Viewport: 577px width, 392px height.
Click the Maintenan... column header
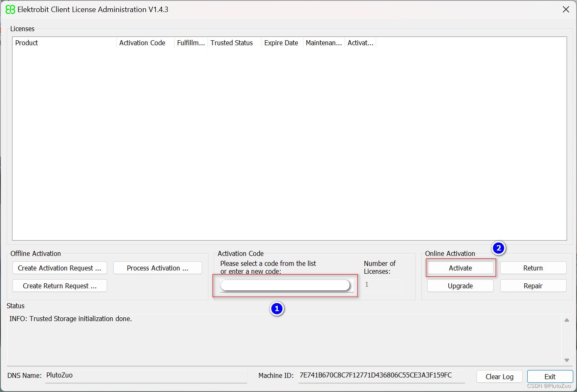(x=324, y=43)
